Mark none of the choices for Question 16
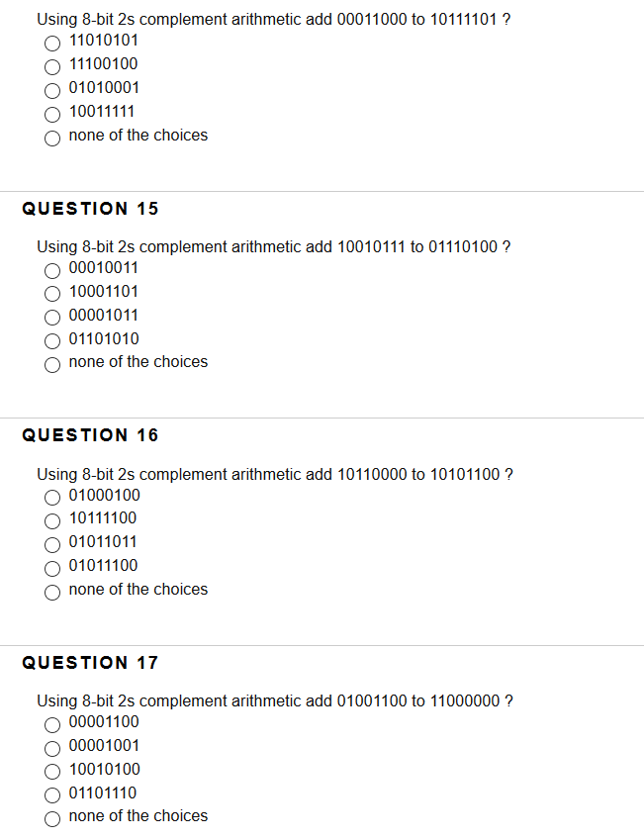Screen dimensions: 644x839 (52, 593)
